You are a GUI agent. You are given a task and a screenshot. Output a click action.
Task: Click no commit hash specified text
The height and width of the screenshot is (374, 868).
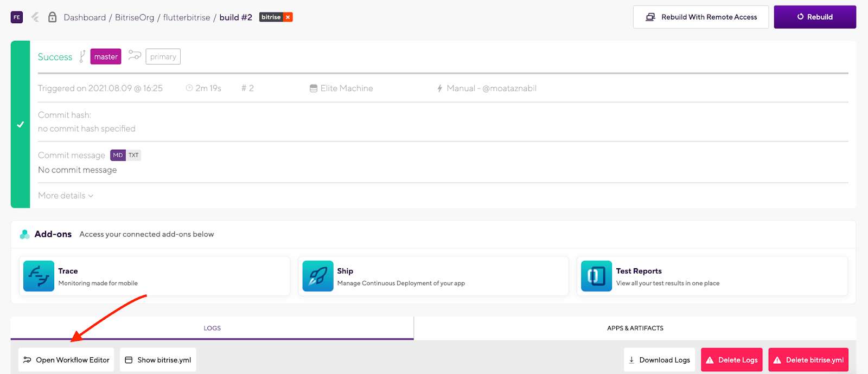87,129
